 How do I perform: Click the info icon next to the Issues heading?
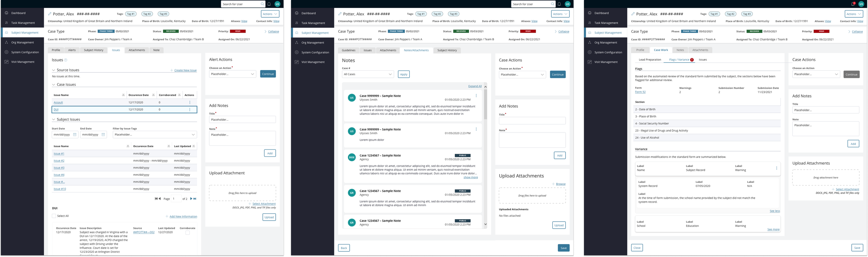point(66,60)
